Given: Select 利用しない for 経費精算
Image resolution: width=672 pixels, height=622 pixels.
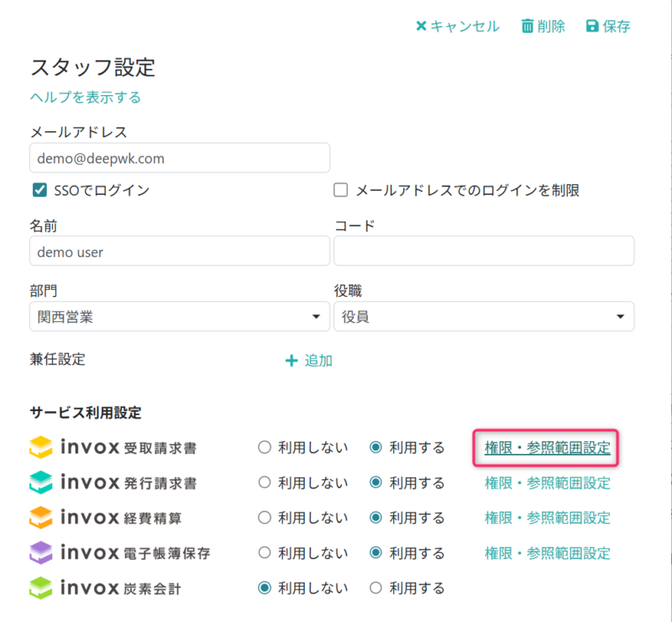Looking at the screenshot, I should point(265,518).
